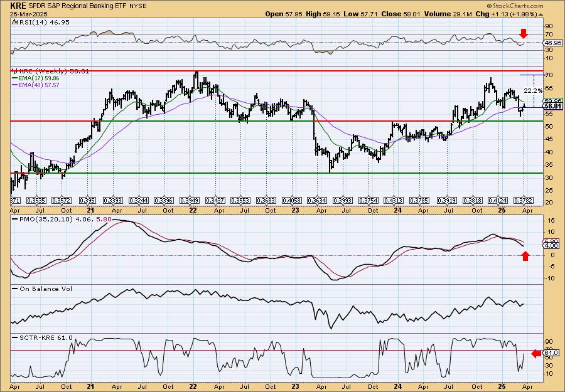Image resolution: width=565 pixels, height=392 pixels.
Task: Click the 0.3949 dividend label
Action: (x=190, y=200)
